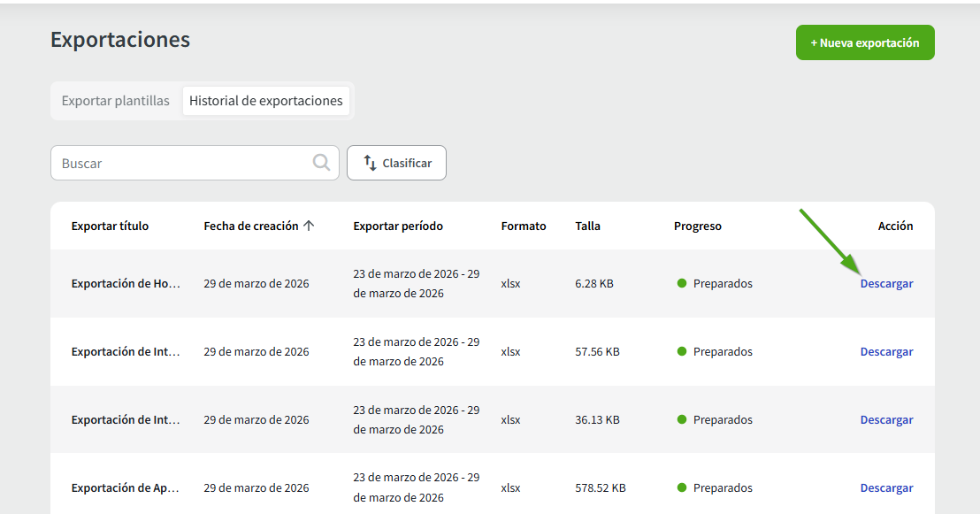Download the 578.52 KB export file
Viewport: 980px width, 514px height.
[886, 488]
